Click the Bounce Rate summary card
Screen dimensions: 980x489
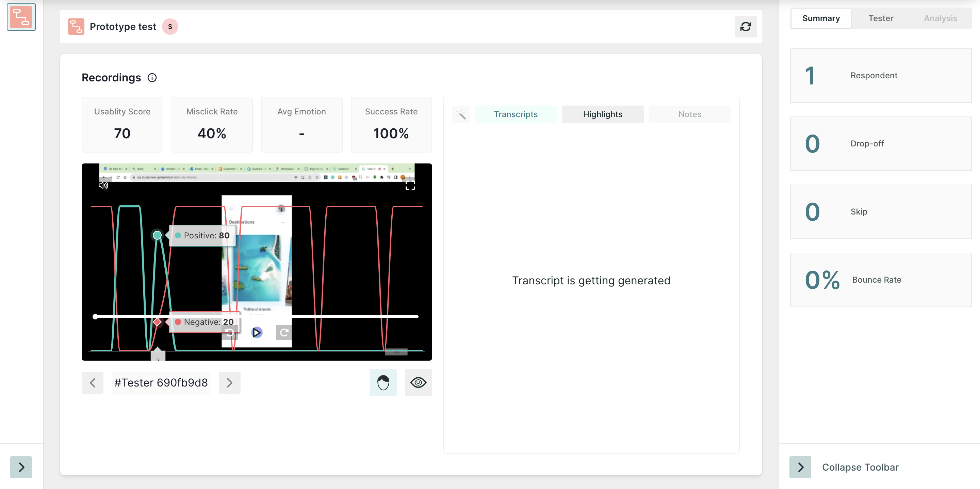(881, 280)
